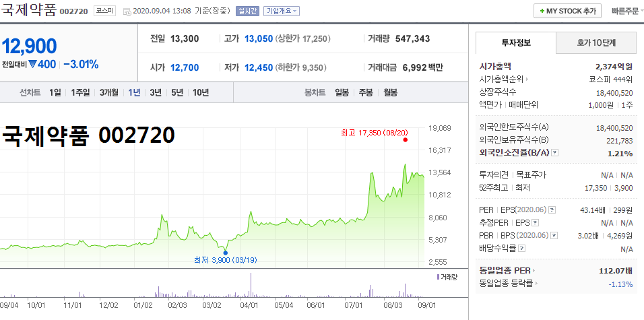Click the 시가 12,700 value
Screen dimensions: 644x320
tap(185, 67)
